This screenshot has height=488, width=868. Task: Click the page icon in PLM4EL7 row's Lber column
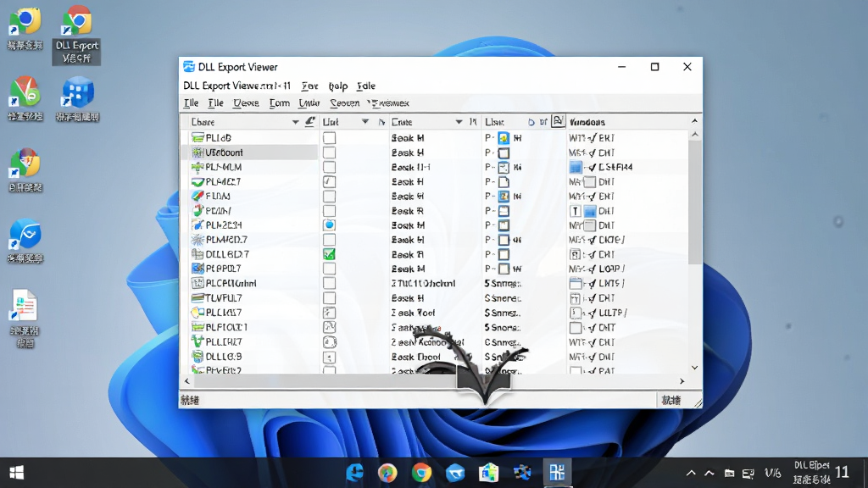(504, 181)
